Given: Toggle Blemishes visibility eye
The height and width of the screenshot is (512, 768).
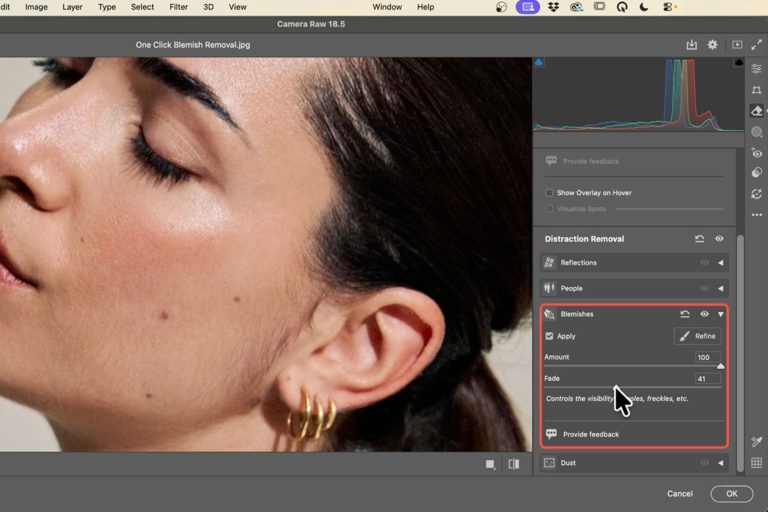Looking at the screenshot, I should (704, 314).
